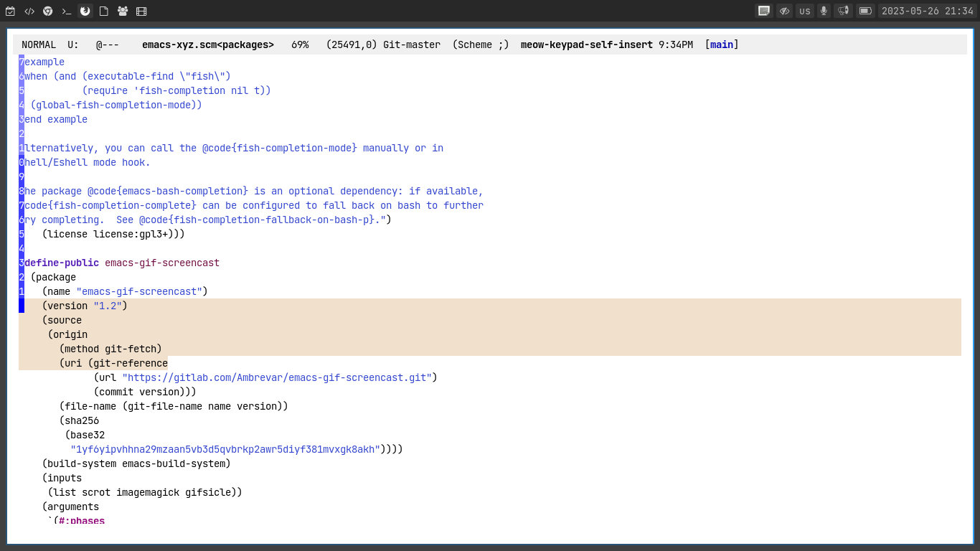Open the document file workspace icon

coord(104,11)
